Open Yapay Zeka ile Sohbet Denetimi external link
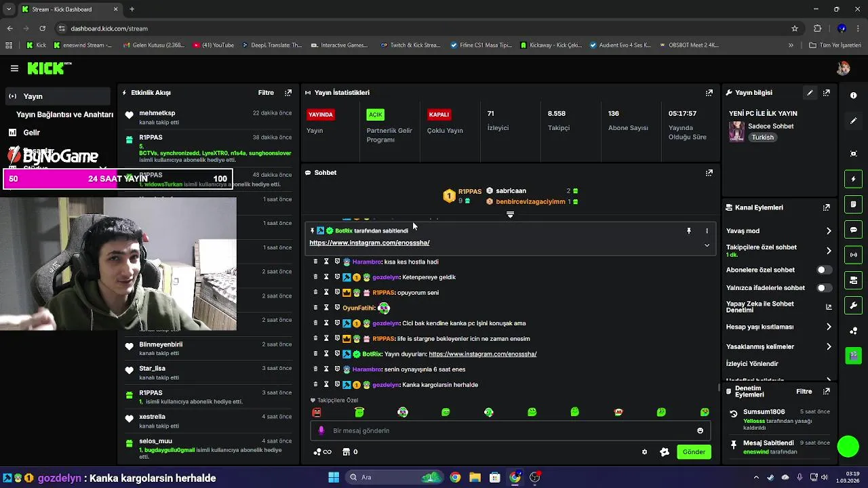 click(x=829, y=307)
